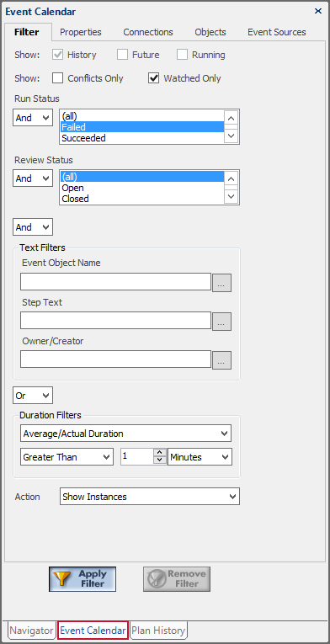Open the Run Status And operator dropdown
330x644 pixels.
33,118
